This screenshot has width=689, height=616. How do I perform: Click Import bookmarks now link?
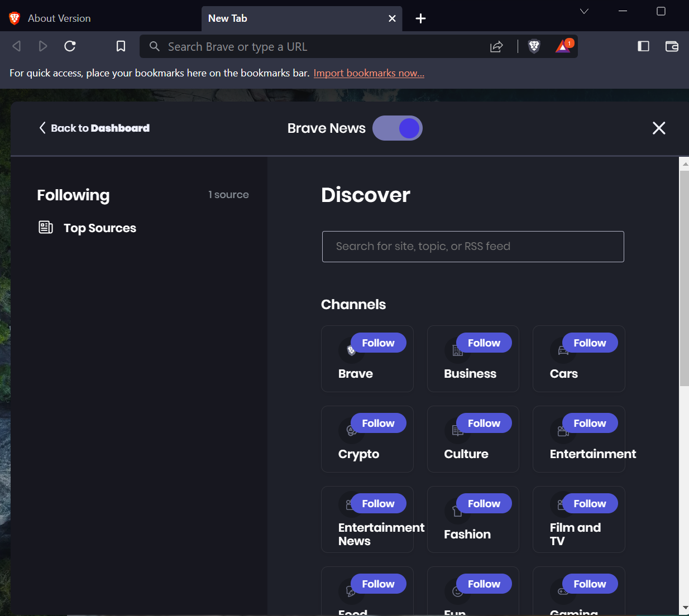tap(369, 73)
